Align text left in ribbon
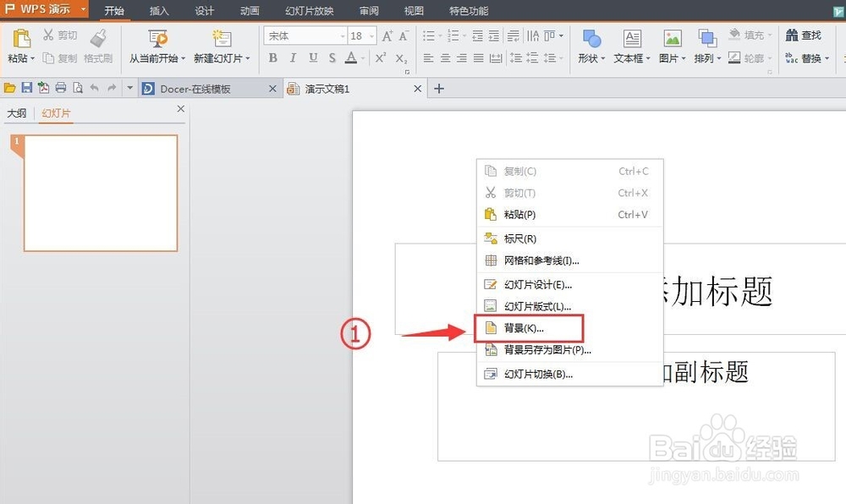The image size is (846, 504). [428, 58]
